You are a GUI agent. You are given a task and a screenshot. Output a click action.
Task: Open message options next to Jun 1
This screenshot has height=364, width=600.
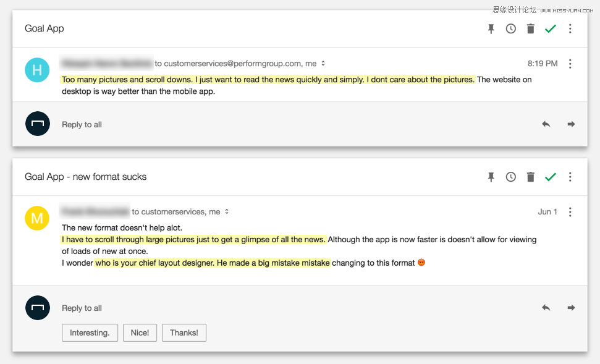(x=570, y=212)
